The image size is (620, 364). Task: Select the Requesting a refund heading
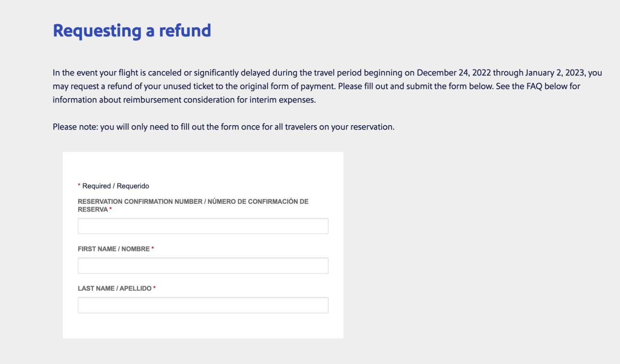132,30
